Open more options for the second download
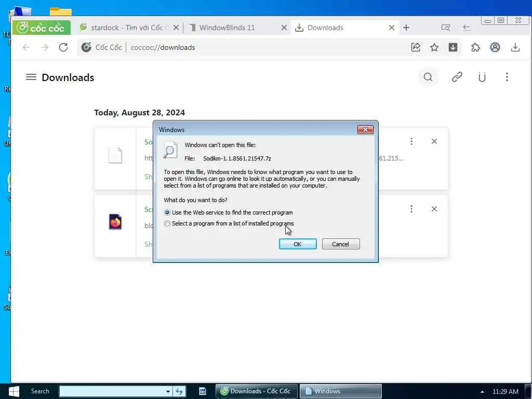532x399 pixels. tap(411, 209)
